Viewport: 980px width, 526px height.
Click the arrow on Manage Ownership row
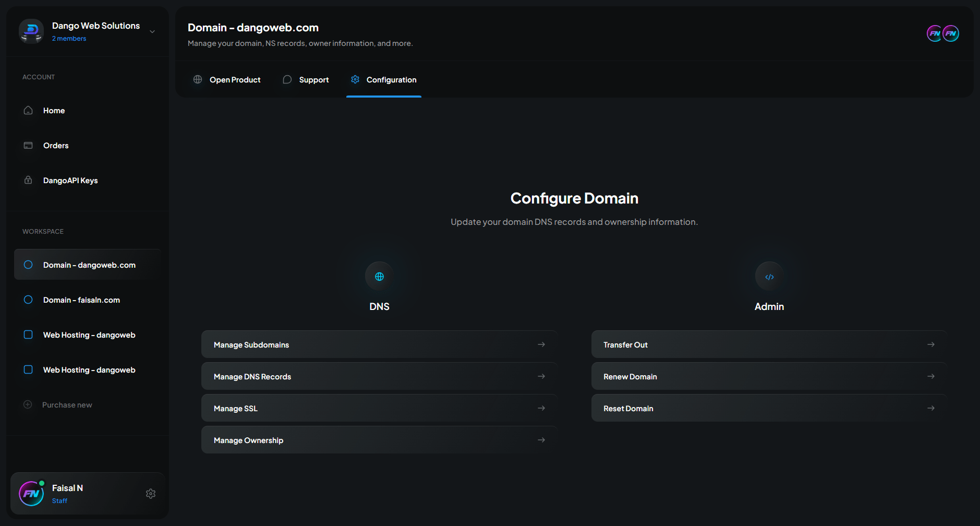point(541,440)
